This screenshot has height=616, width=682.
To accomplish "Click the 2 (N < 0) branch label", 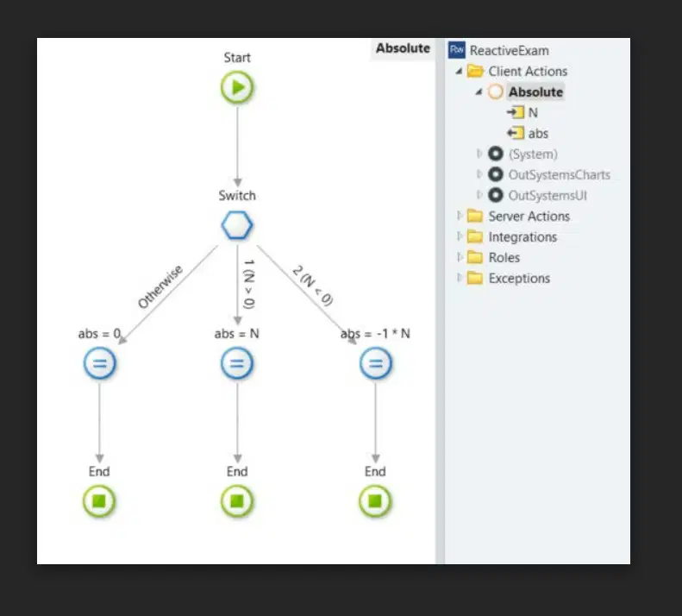I will tap(313, 286).
